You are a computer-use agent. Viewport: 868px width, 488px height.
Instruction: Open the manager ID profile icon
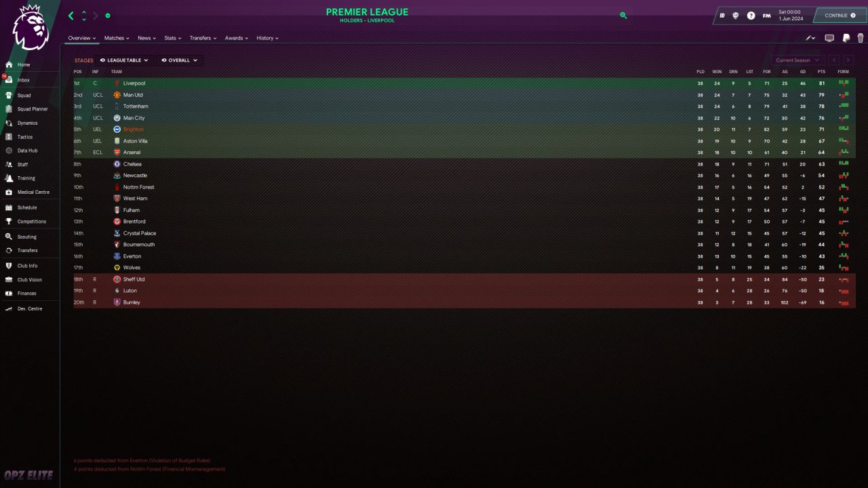722,16
